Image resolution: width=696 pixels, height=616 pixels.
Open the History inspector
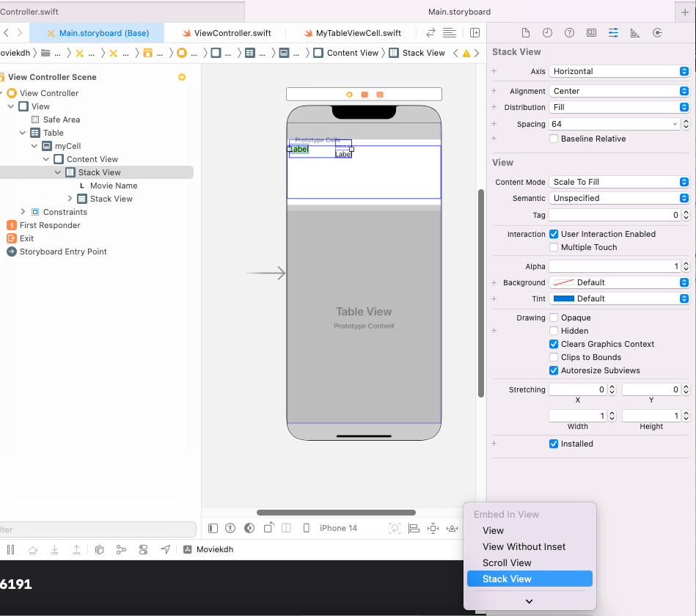tap(547, 33)
